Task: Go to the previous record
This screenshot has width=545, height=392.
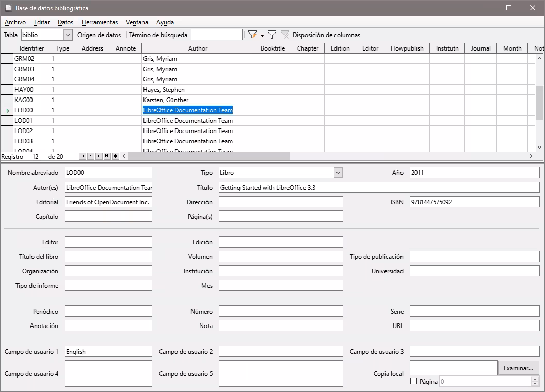Action: [91, 156]
